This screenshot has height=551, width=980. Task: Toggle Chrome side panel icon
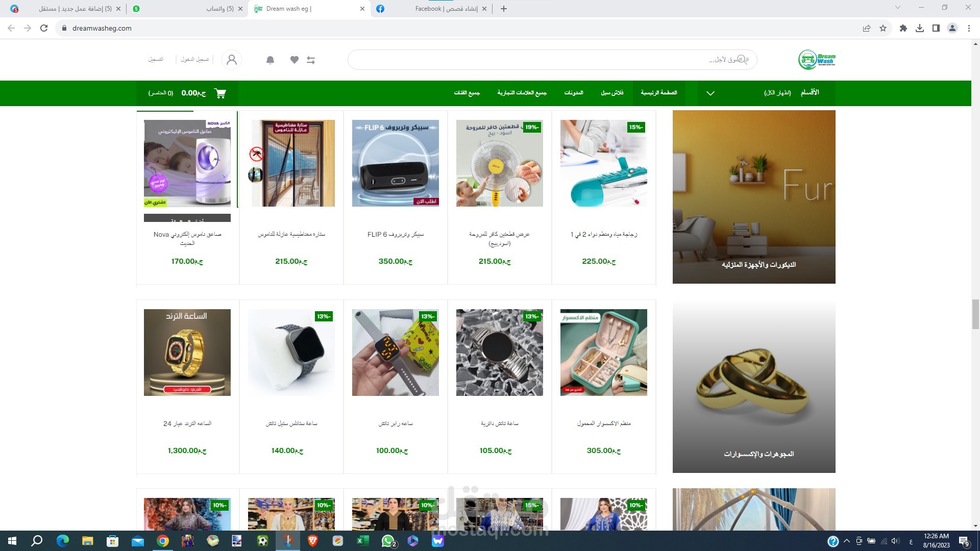click(936, 28)
